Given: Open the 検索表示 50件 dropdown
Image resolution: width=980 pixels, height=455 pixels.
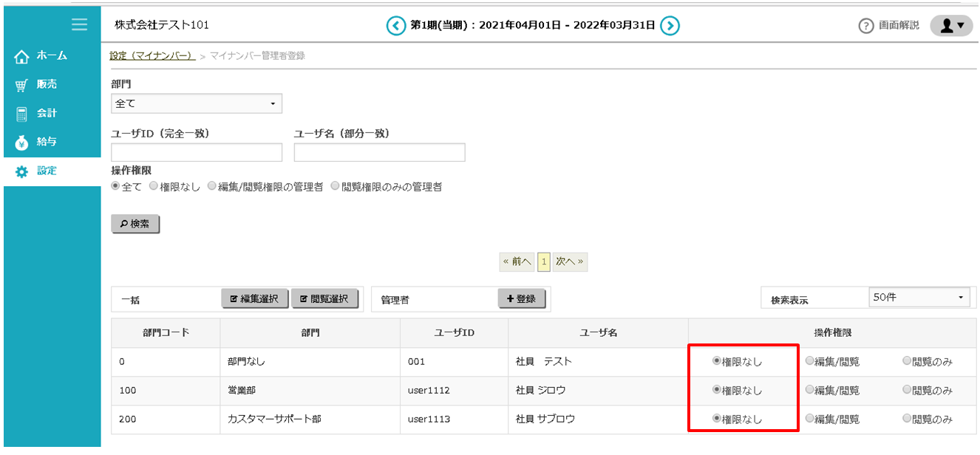Looking at the screenshot, I should pos(919,298).
